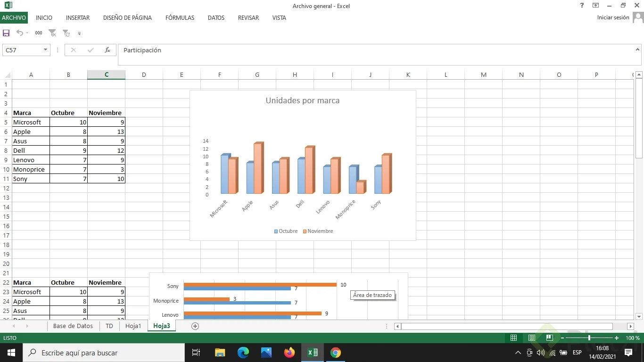Add a new sheet with the plus icon
The height and width of the screenshot is (362, 644).
click(x=195, y=326)
